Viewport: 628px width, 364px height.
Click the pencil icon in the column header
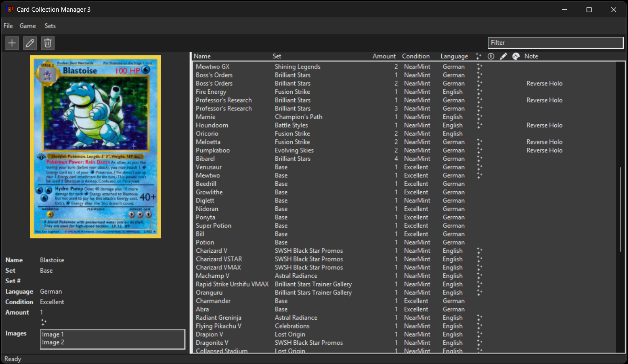click(503, 56)
